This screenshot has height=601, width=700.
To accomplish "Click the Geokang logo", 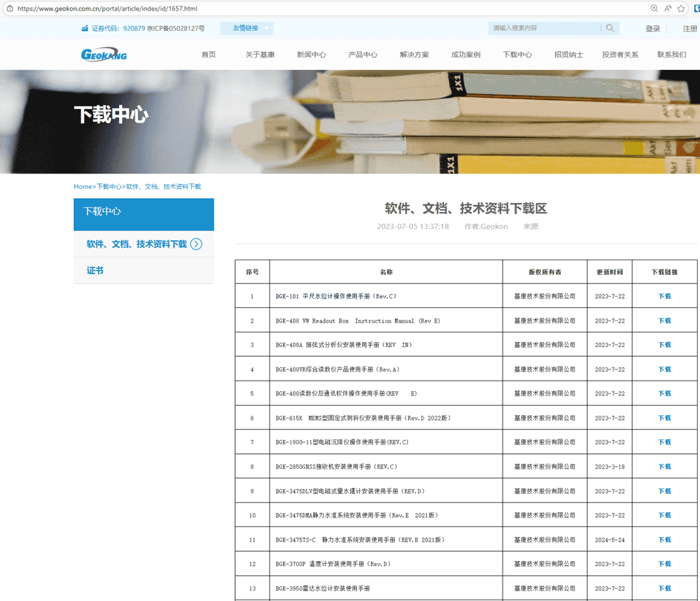I will click(104, 55).
